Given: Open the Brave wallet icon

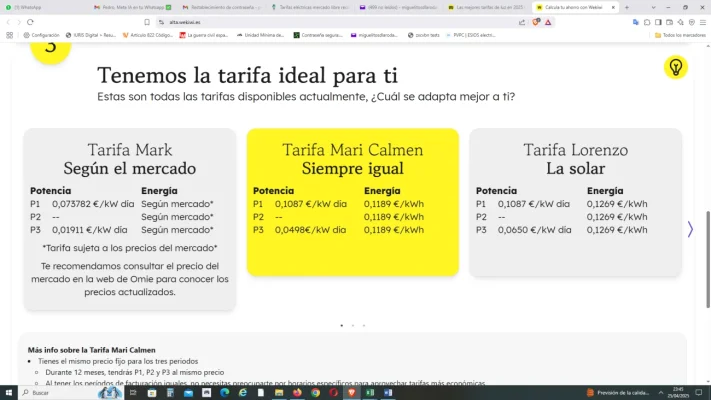Looking at the screenshot, I should click(x=669, y=22).
